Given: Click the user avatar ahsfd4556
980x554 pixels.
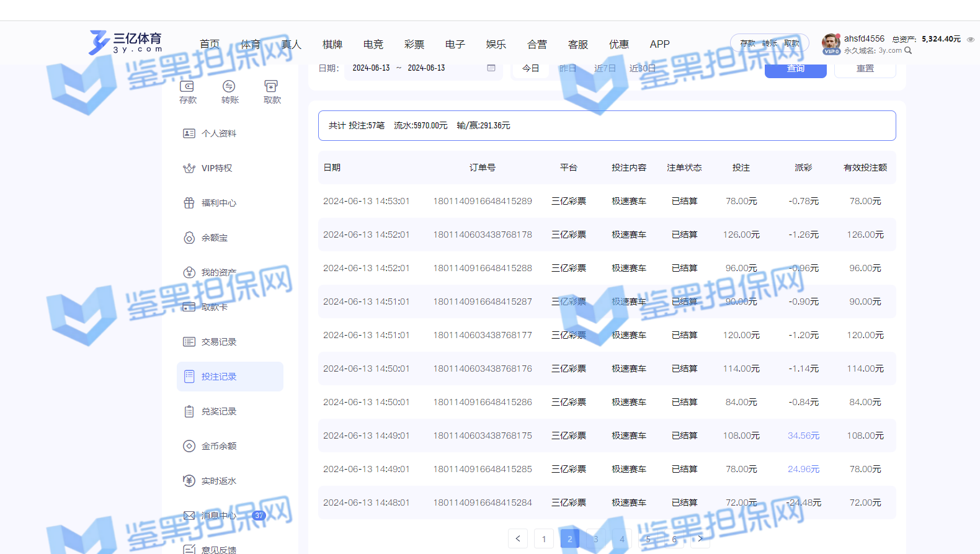Looking at the screenshot, I should click(831, 43).
